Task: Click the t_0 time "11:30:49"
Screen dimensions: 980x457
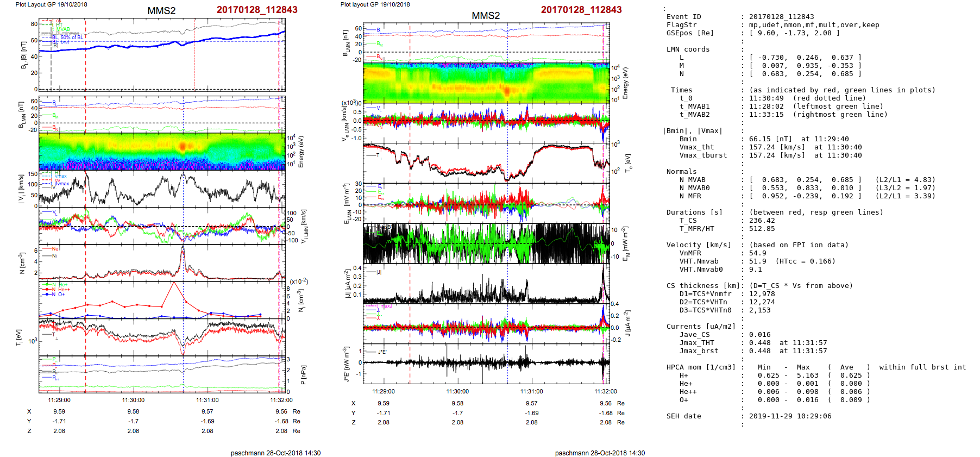Action: [x=766, y=98]
